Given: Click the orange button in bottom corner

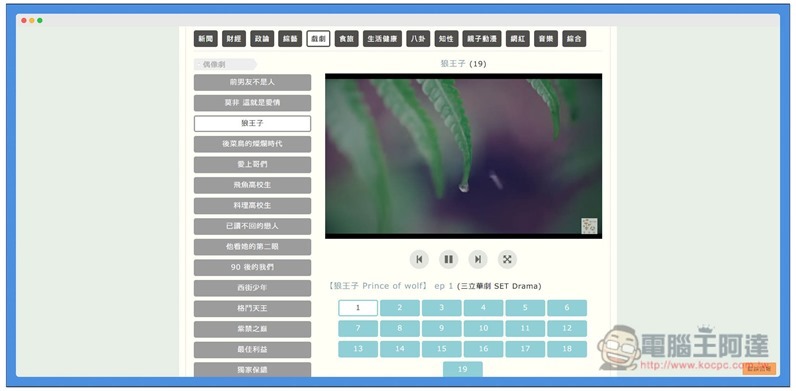Looking at the screenshot, I should click(x=759, y=369).
